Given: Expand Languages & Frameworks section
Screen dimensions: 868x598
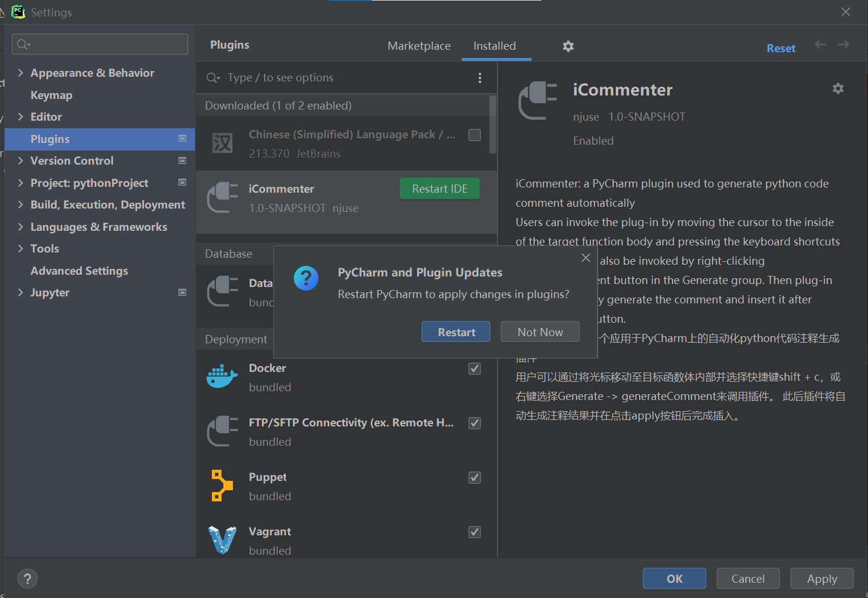Looking at the screenshot, I should pyautogui.click(x=20, y=227).
